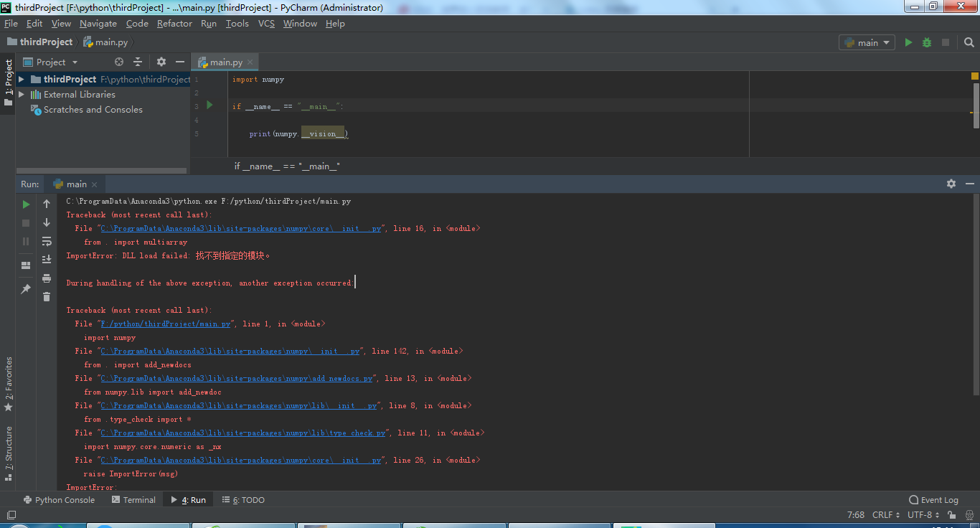Click thirdProject navigation bar breadcrumb
The height and width of the screenshot is (528, 980).
(40, 42)
